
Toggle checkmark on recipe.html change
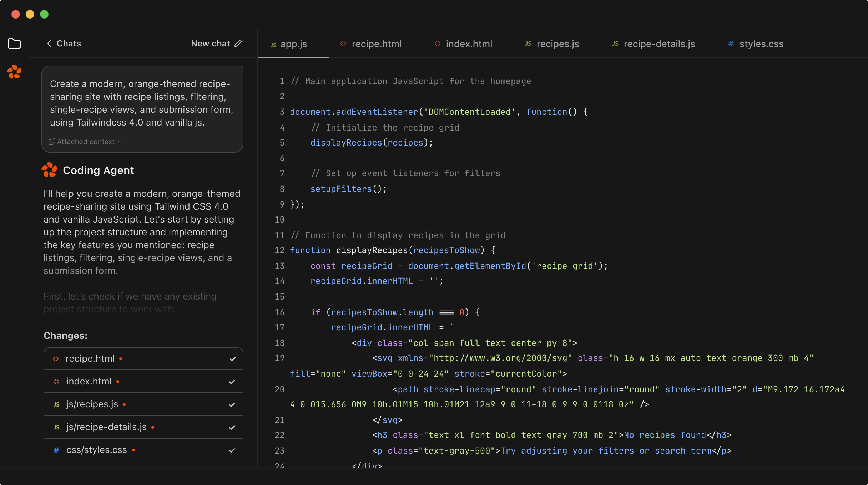(x=232, y=358)
